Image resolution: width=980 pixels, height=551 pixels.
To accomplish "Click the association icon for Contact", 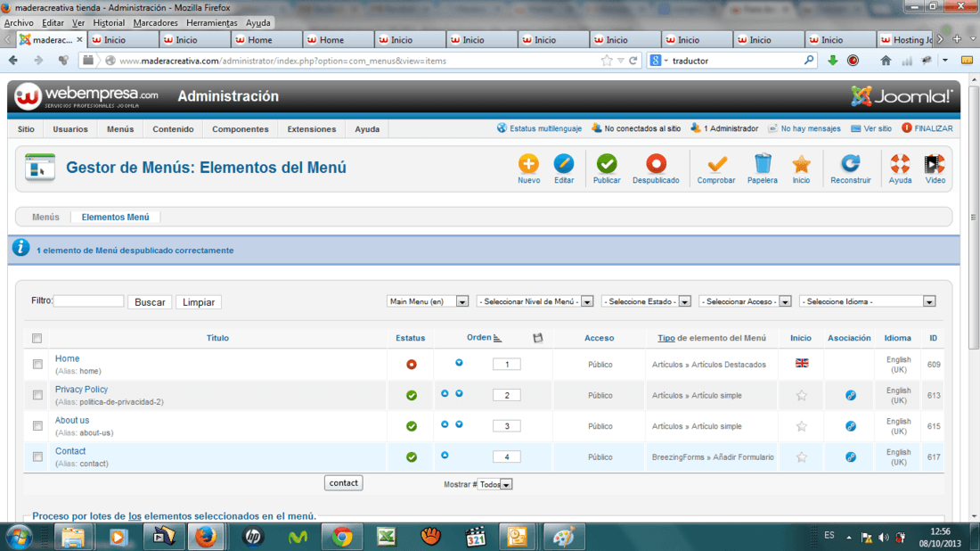I will point(851,457).
